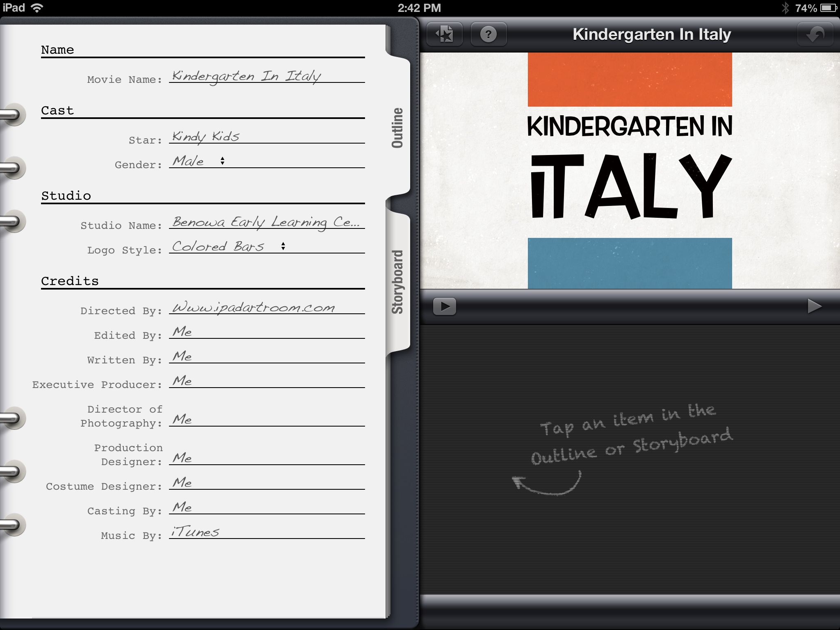The image size is (840, 630).
Task: Tap the undo arrow button
Action: pyautogui.click(x=815, y=34)
